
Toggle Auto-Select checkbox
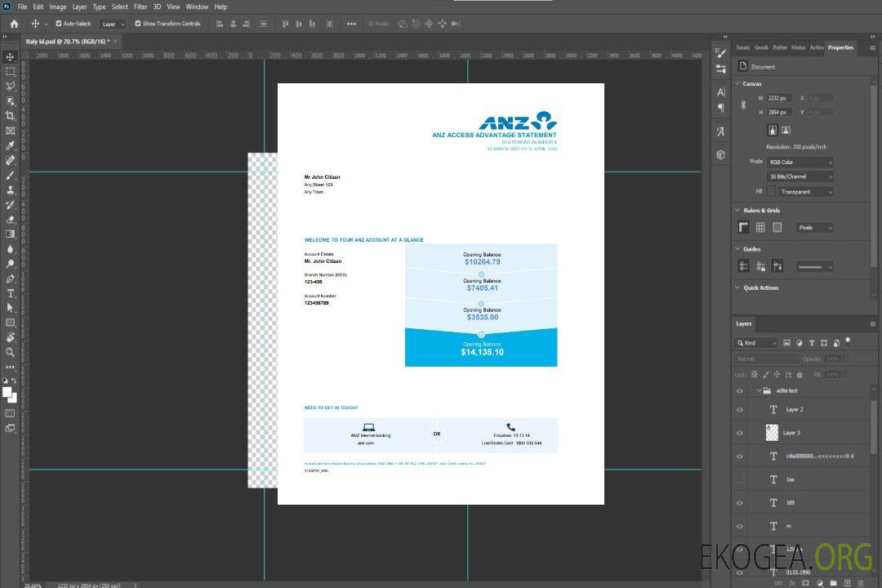[59, 24]
